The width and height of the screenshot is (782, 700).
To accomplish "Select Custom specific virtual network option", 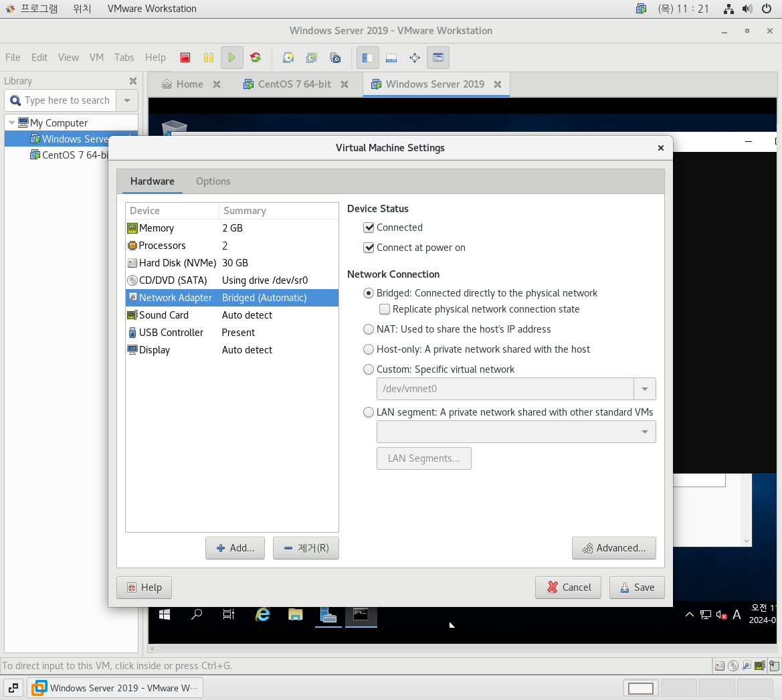I will 369,369.
